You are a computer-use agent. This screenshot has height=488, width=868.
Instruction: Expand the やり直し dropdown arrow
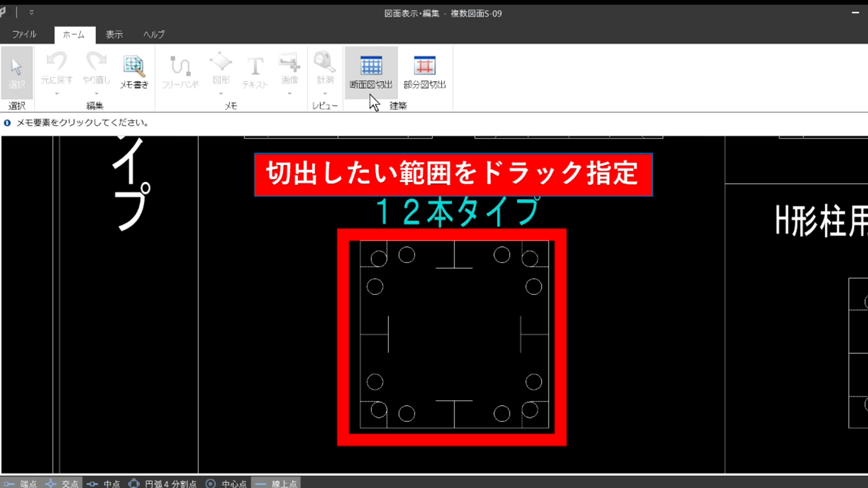97,94
